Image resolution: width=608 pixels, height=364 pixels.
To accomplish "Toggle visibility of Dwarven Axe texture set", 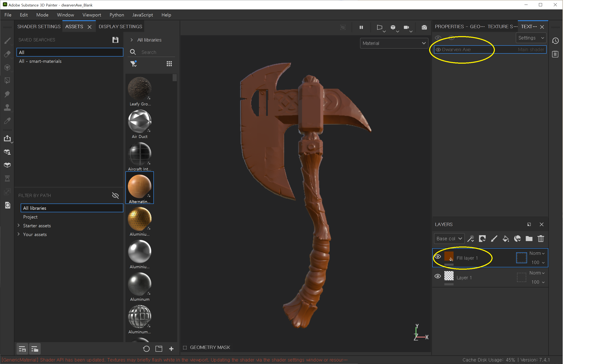I will 438,49.
